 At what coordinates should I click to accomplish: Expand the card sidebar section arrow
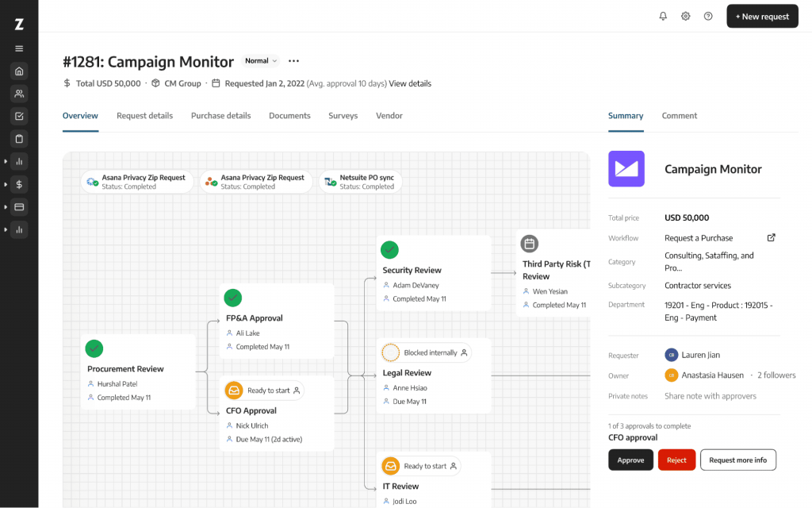pos(6,207)
